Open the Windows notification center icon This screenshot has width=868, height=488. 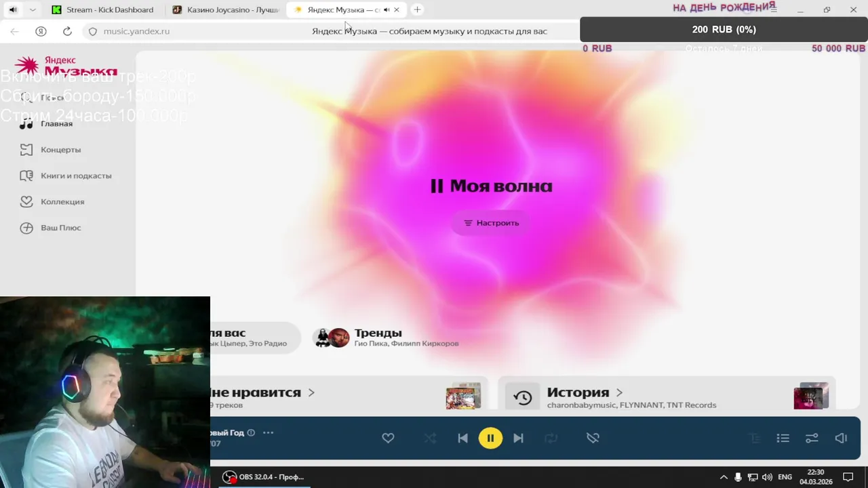848,477
